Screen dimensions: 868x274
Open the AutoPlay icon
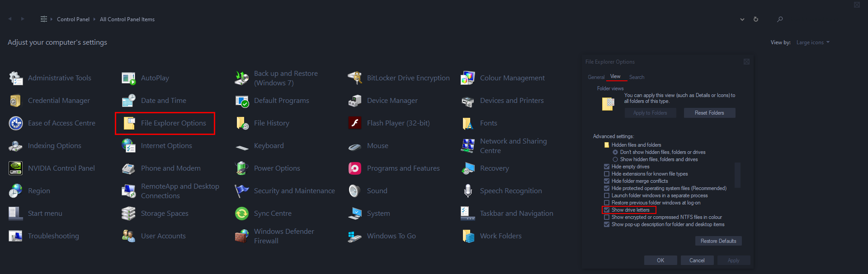(x=129, y=78)
